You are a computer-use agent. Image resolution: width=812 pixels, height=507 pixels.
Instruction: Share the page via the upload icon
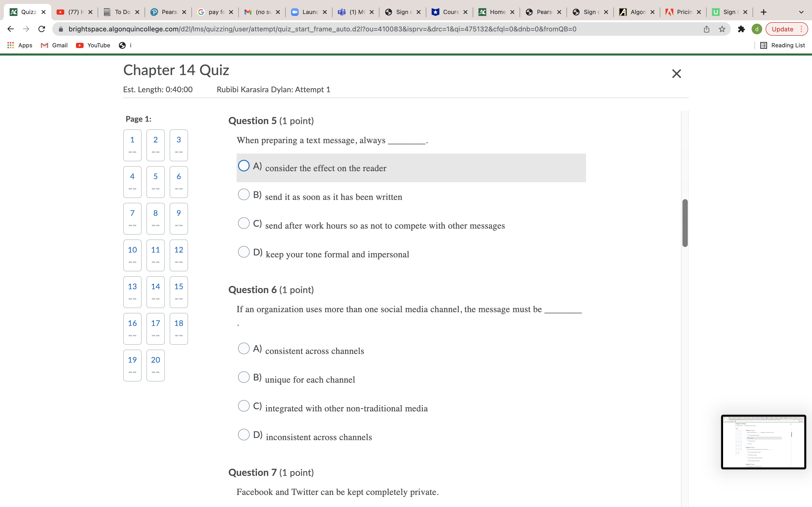tap(706, 29)
